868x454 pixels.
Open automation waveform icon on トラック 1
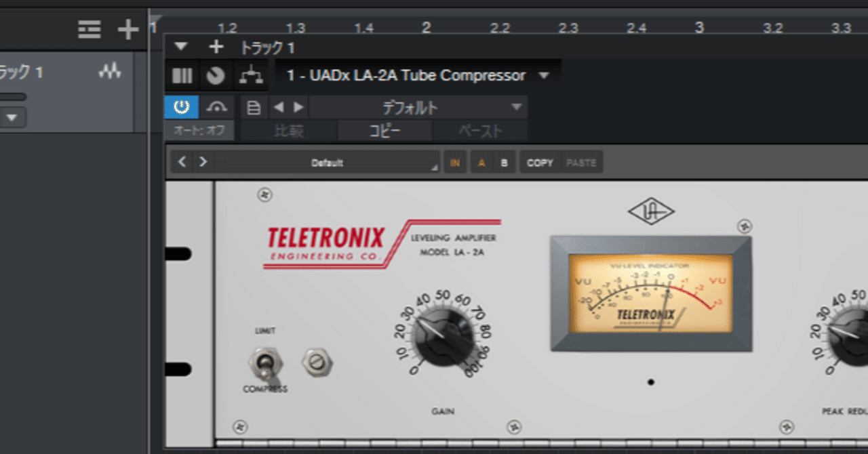coord(110,70)
